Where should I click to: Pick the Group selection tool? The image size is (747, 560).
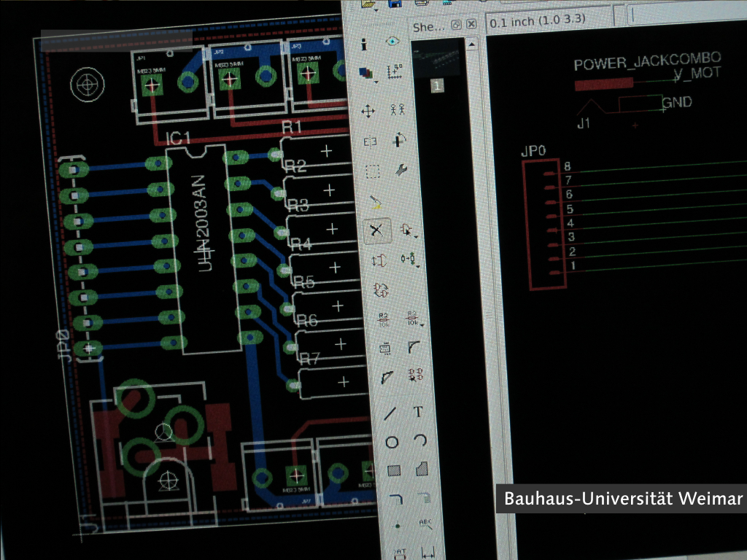372,173
